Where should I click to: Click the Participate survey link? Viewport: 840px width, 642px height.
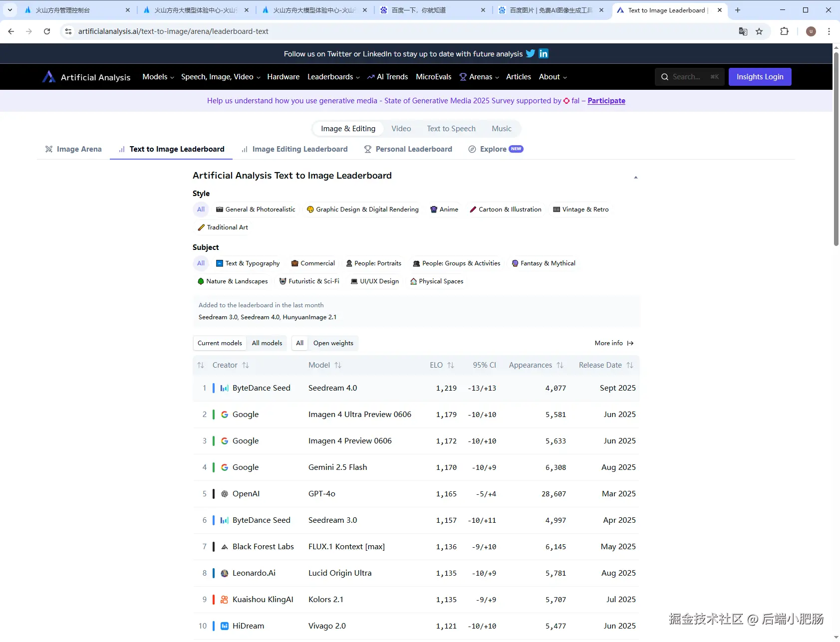pos(606,101)
